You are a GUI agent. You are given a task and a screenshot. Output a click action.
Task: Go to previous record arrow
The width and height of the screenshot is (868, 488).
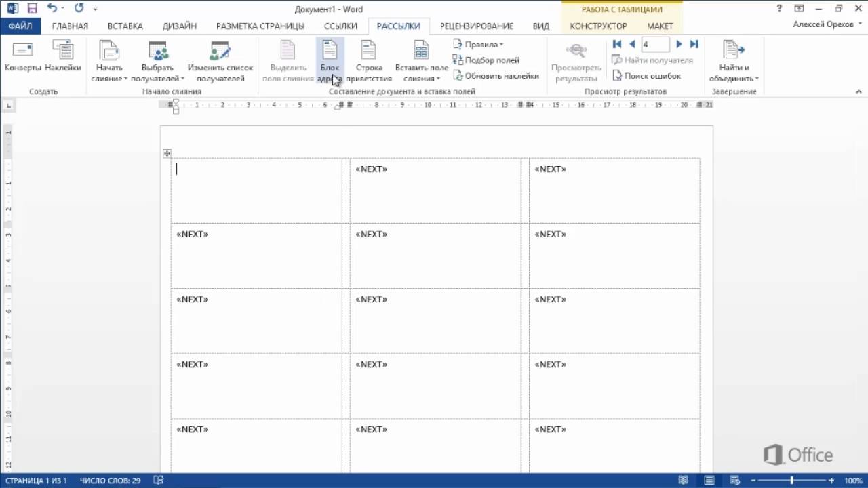click(632, 44)
